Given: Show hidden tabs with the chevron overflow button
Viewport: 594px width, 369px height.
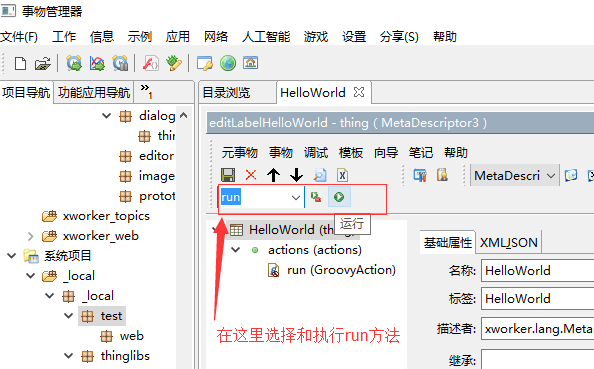Looking at the screenshot, I should (146, 91).
